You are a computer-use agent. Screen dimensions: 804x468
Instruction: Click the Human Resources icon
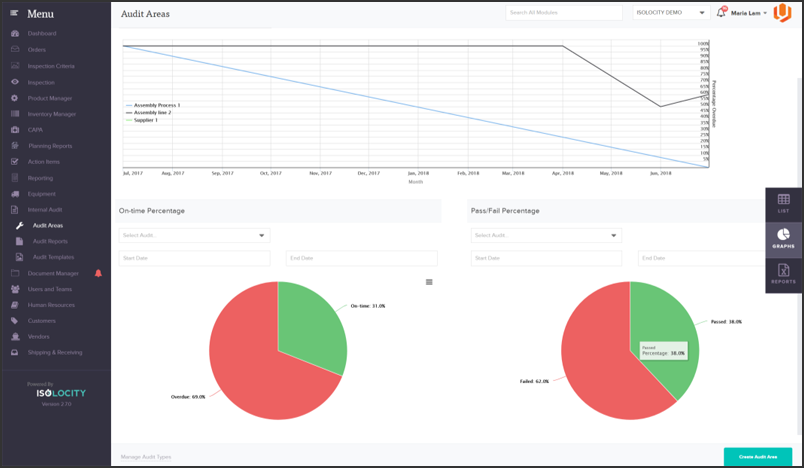pyautogui.click(x=15, y=305)
